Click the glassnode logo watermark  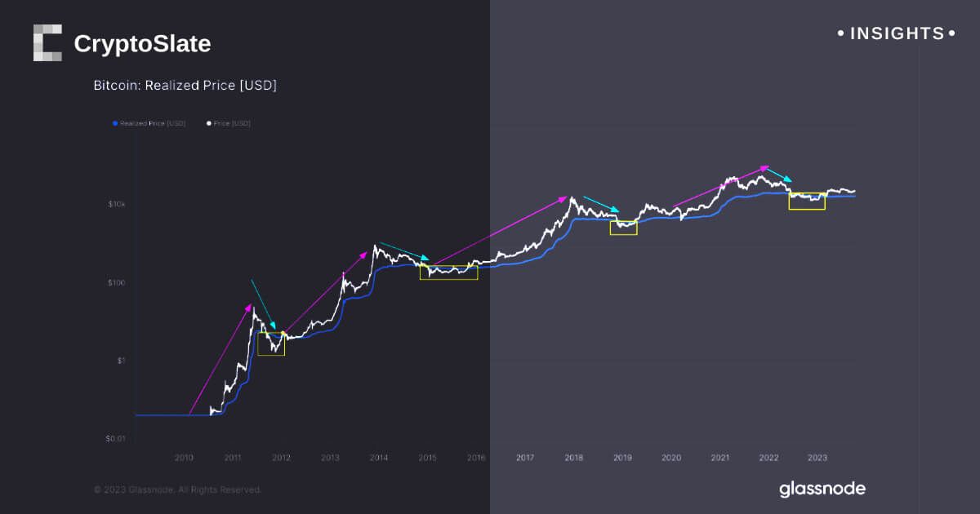coord(822,489)
